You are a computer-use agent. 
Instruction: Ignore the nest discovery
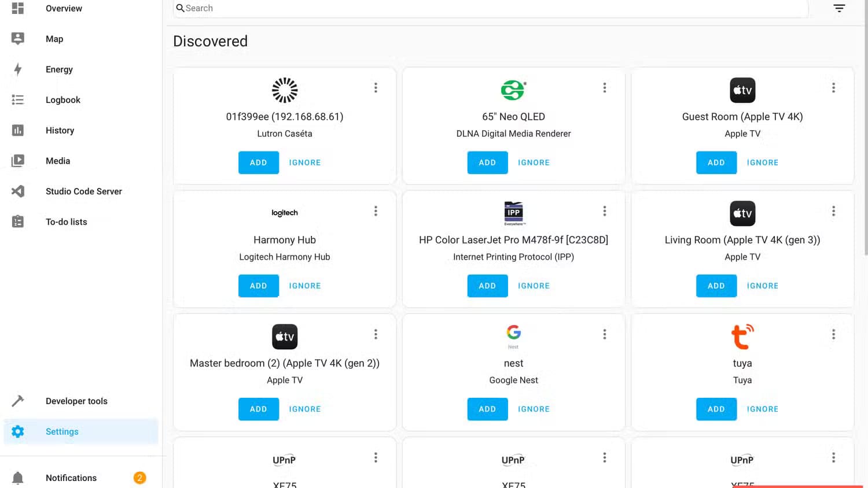(534, 409)
